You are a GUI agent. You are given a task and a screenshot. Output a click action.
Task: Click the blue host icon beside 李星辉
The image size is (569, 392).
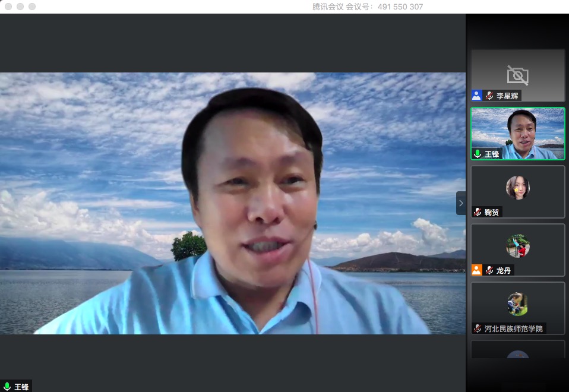pyautogui.click(x=476, y=96)
